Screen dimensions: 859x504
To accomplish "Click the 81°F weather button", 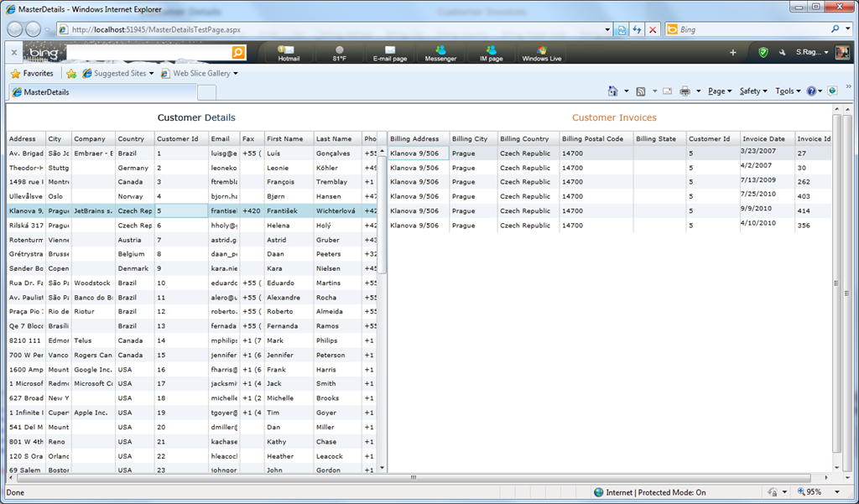I will tap(340, 53).
